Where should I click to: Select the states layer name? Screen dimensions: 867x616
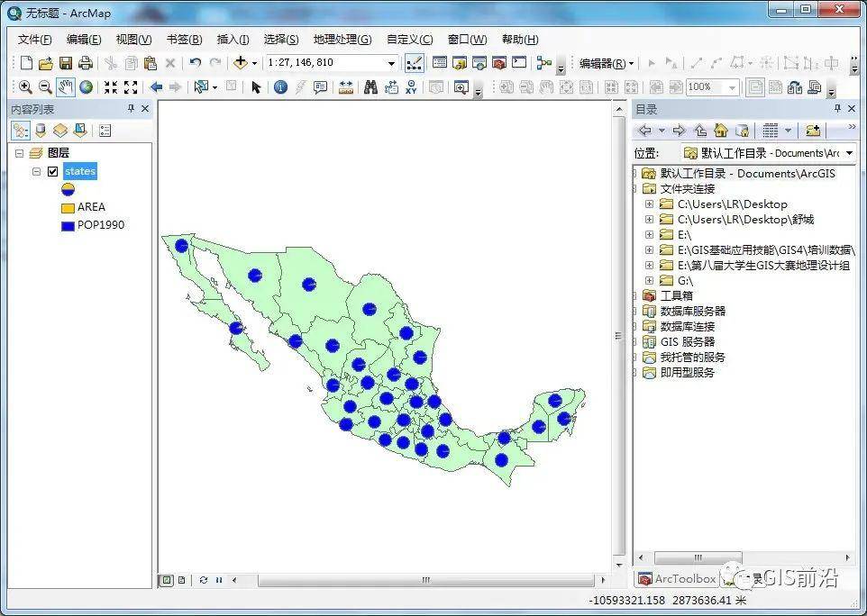80,171
